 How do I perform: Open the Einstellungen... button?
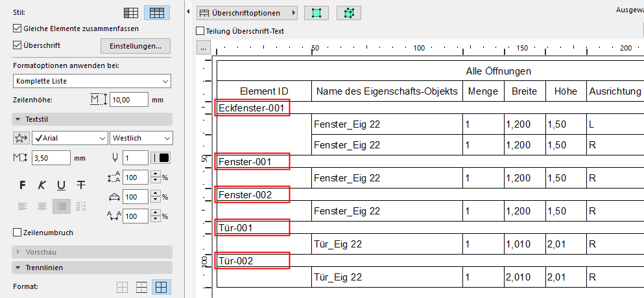136,46
